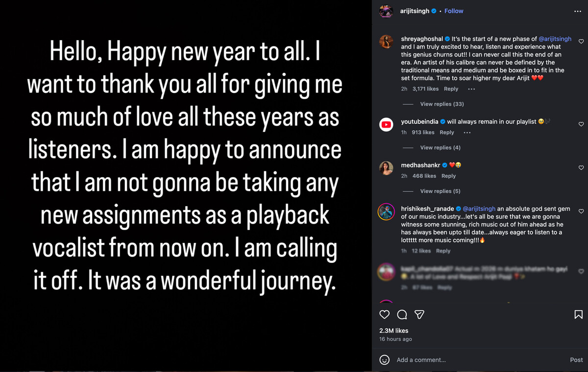Open youtubeindia profile avatar
This screenshot has width=588, height=372.
point(386,125)
